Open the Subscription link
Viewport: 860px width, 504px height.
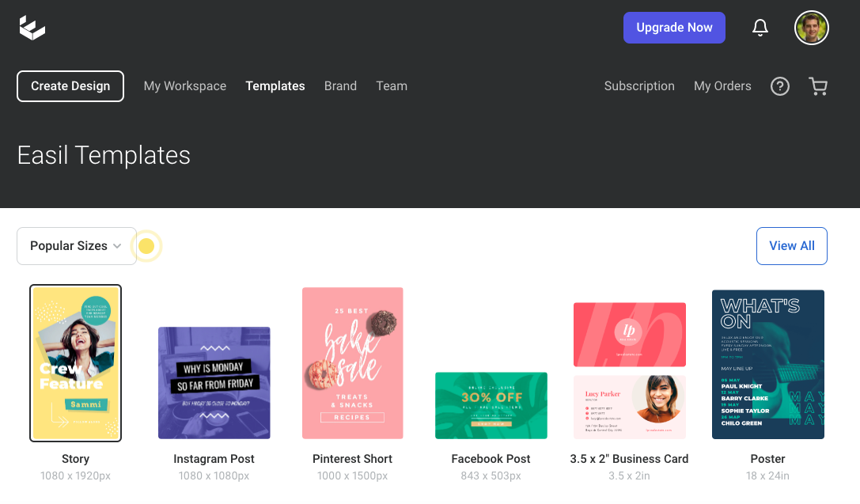pyautogui.click(x=639, y=86)
